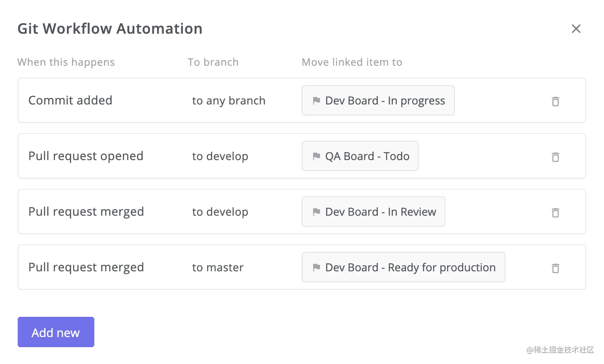Screen dimensions: 604x364
Task: Change the 'to master' branch setting
Action: click(x=218, y=268)
